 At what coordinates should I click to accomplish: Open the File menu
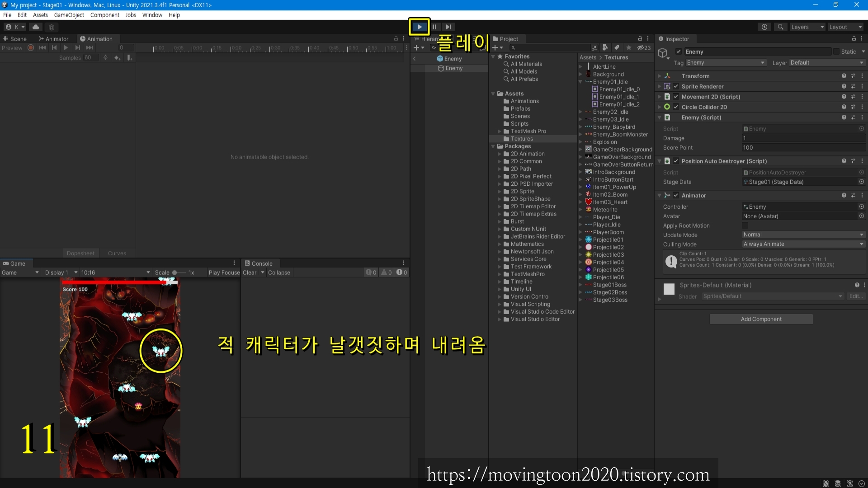coord(7,15)
